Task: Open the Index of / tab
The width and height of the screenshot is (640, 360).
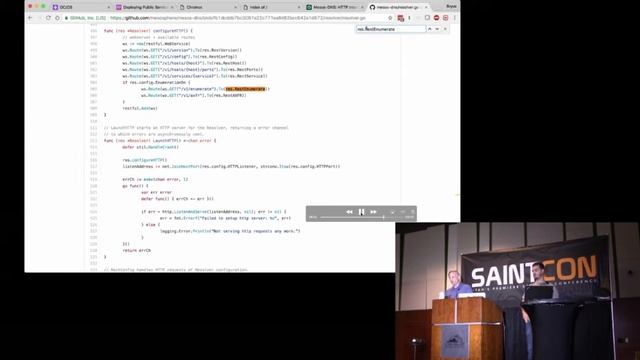Action: click(x=271, y=7)
